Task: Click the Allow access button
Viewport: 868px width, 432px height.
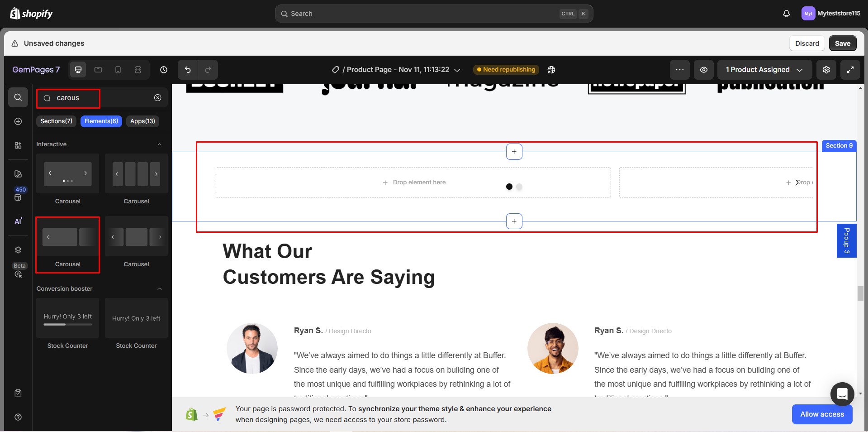Action: point(821,414)
